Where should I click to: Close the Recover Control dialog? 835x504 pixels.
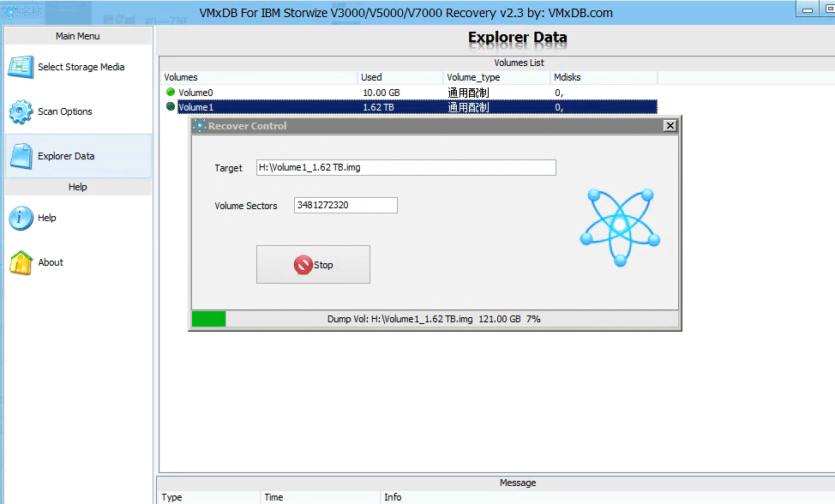[x=670, y=126]
